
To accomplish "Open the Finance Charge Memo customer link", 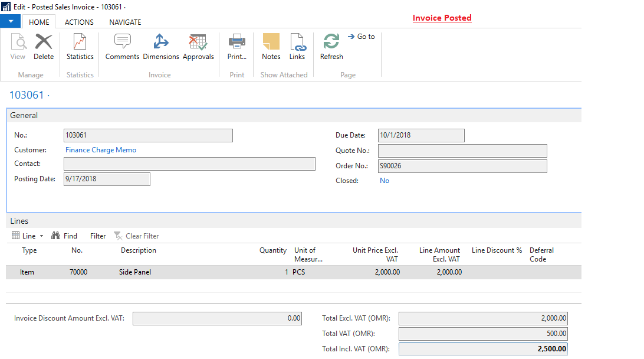I will point(100,149).
